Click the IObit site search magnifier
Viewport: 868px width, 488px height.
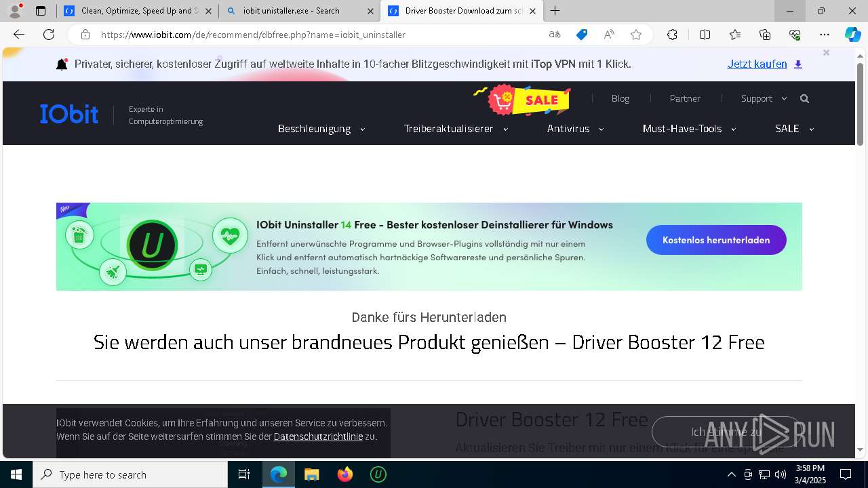coord(804,99)
